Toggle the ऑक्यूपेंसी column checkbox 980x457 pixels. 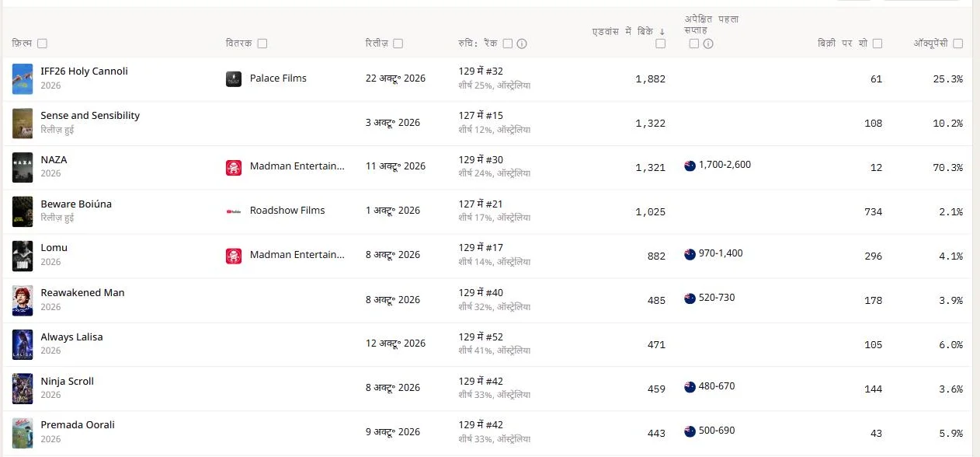958,44
